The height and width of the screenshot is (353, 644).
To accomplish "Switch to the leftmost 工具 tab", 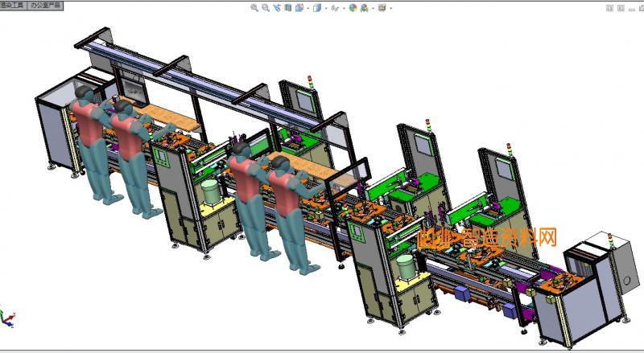I will (11, 5).
